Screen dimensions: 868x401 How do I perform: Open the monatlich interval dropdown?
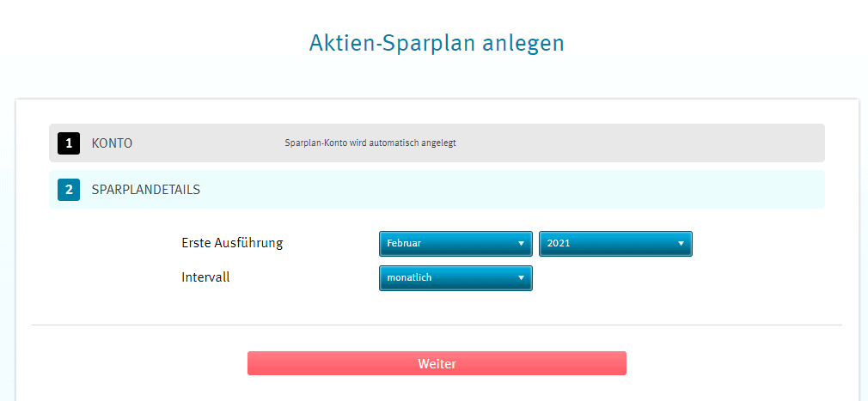tap(455, 278)
